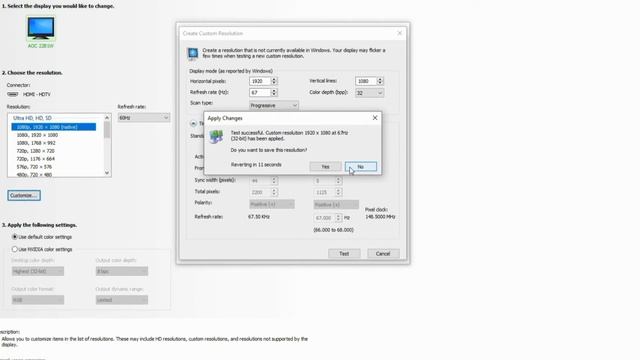The height and width of the screenshot is (360, 640).
Task: Close the Apply Changes dialog
Action: (375, 118)
